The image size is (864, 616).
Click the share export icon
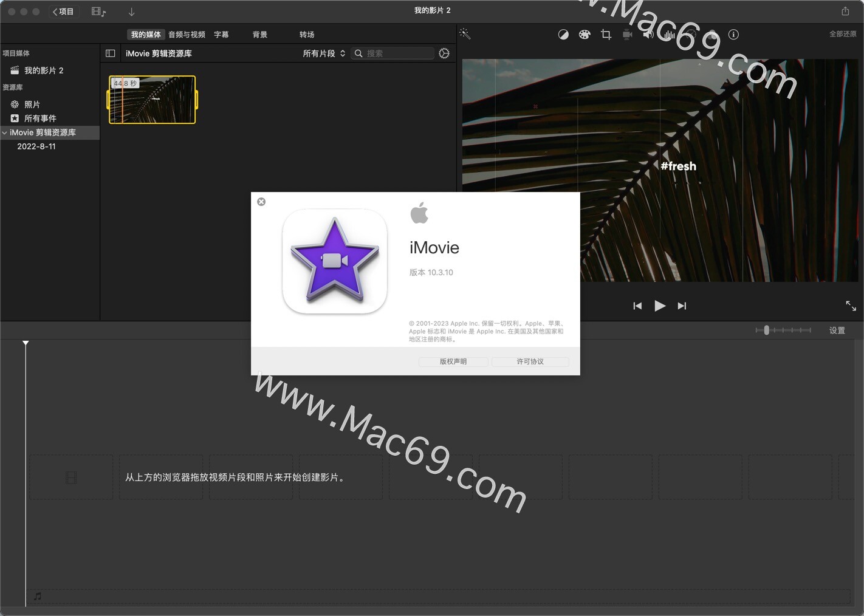click(x=845, y=11)
